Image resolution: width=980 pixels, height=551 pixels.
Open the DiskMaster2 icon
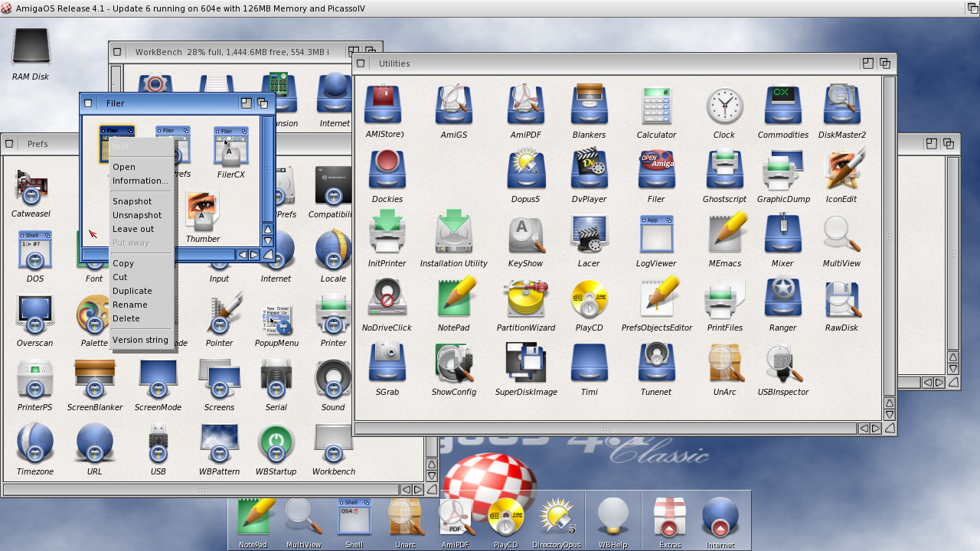coord(841,105)
